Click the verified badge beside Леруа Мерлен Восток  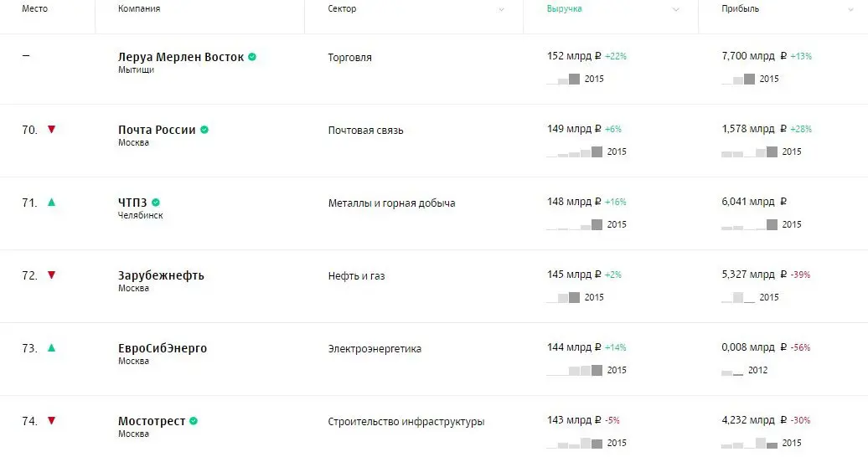(252, 58)
